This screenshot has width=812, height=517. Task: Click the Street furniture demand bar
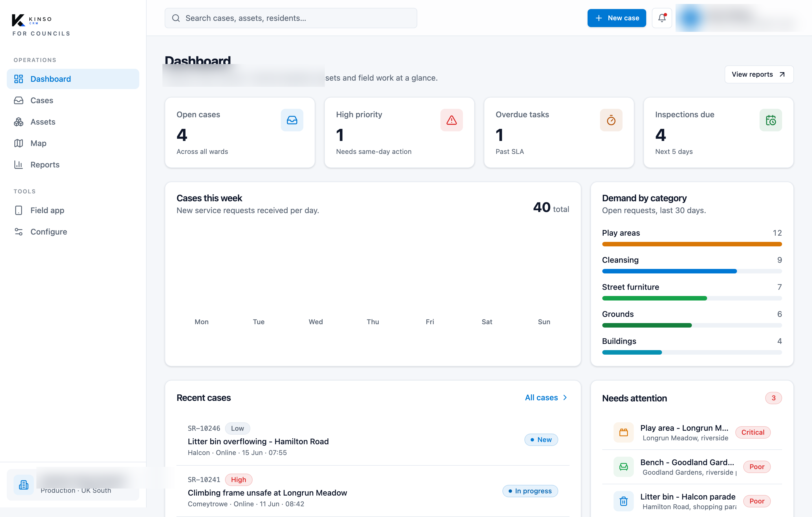tap(692, 298)
